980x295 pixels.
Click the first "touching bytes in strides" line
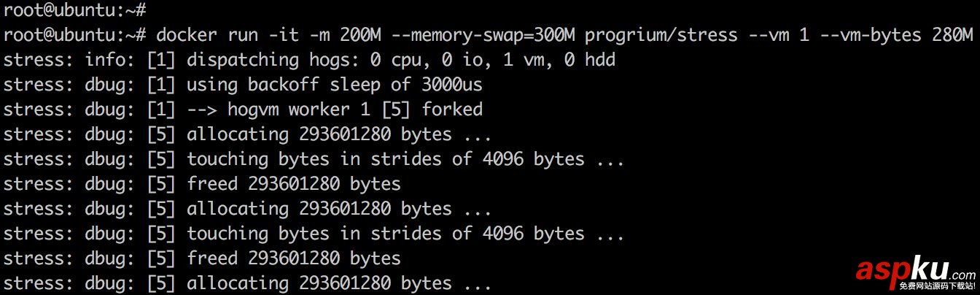405,158
